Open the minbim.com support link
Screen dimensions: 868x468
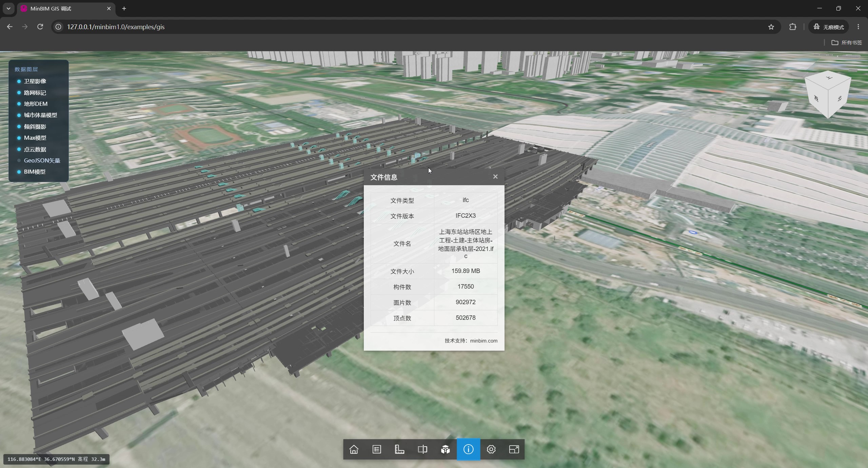click(x=484, y=341)
